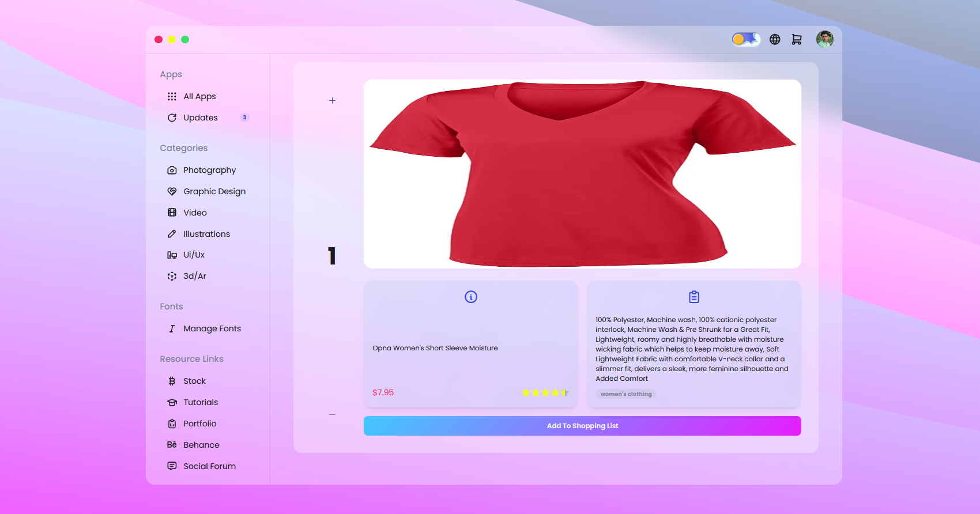980x514 pixels.
Task: Click the Tutorials graduation cap icon
Action: (172, 402)
